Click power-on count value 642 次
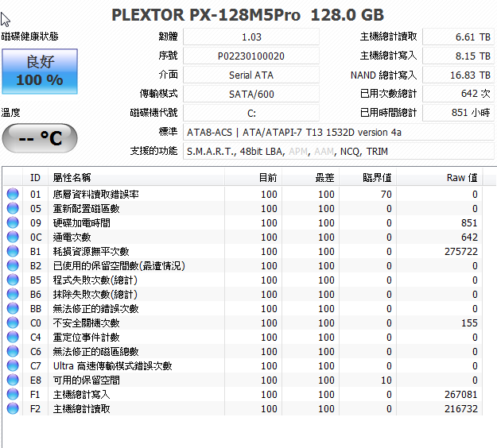497x448 pixels. coord(458,94)
